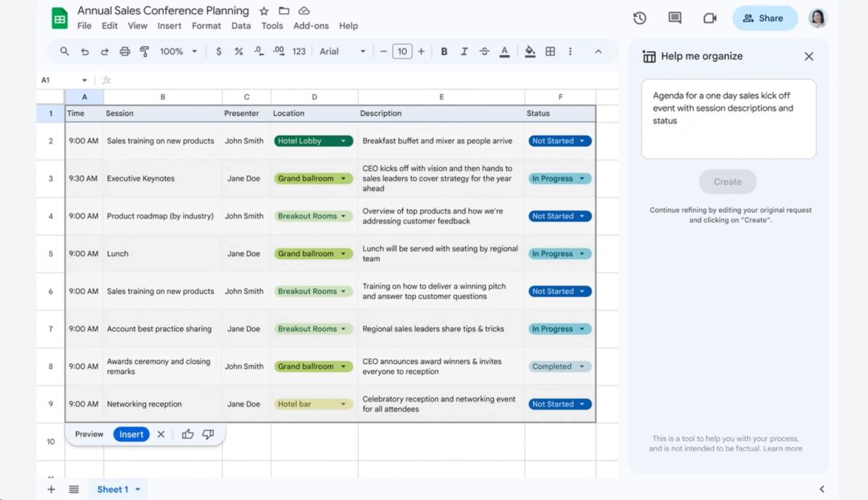Toggle strikethrough formatting

coord(484,51)
